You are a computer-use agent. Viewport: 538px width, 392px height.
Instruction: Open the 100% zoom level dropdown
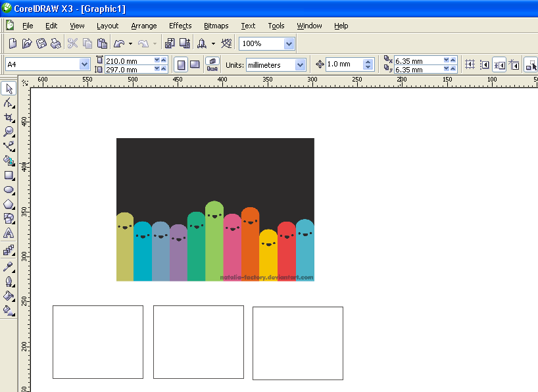point(289,43)
